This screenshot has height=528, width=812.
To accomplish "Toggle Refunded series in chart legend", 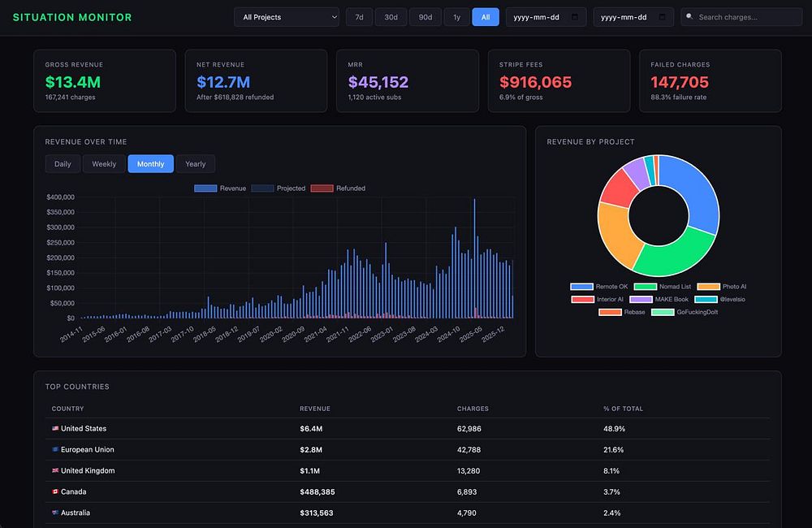I will (x=338, y=188).
